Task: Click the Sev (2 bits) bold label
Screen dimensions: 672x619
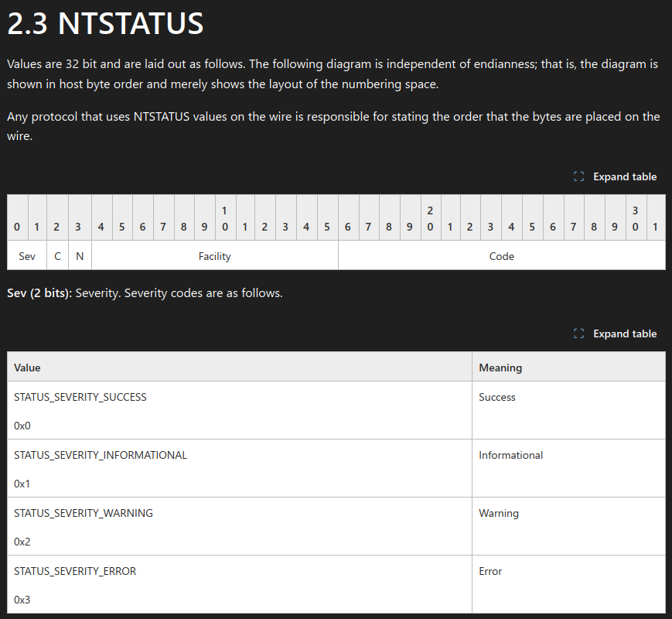Action: pyautogui.click(x=39, y=293)
